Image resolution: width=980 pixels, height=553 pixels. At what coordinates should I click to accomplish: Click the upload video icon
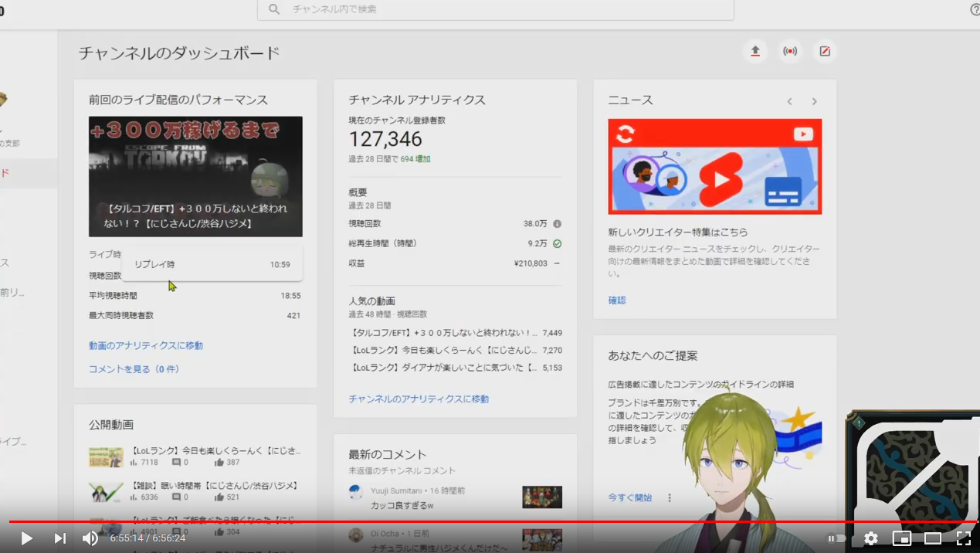[755, 51]
